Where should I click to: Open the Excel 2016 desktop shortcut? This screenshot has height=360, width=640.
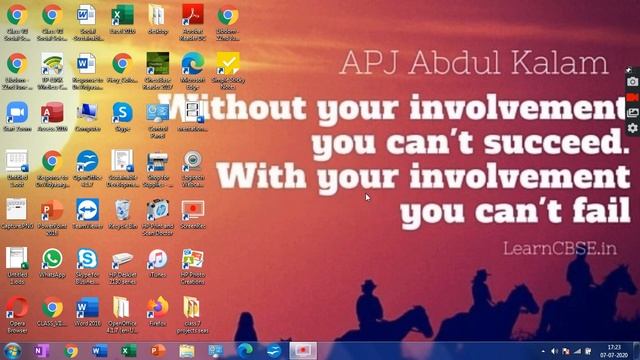coord(122,19)
